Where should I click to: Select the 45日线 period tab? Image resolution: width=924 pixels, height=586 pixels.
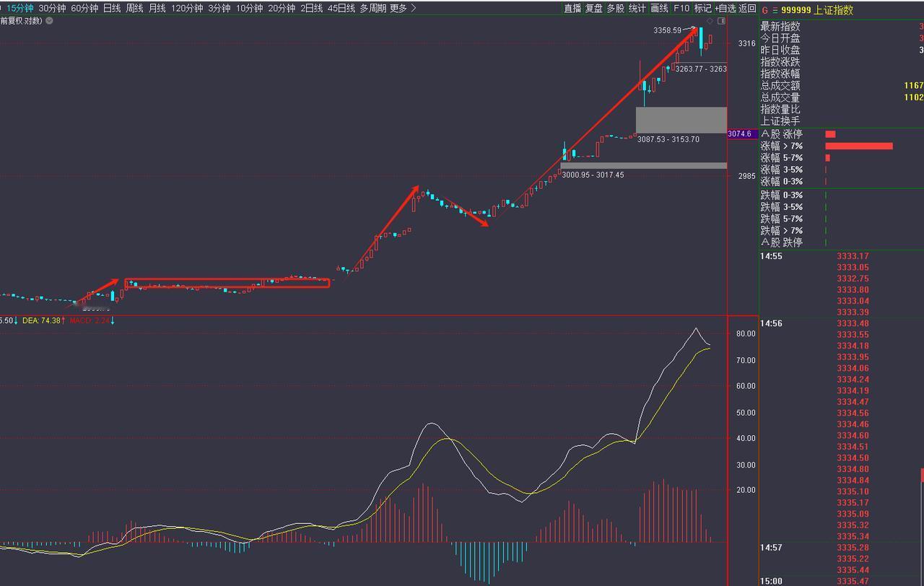tap(341, 9)
